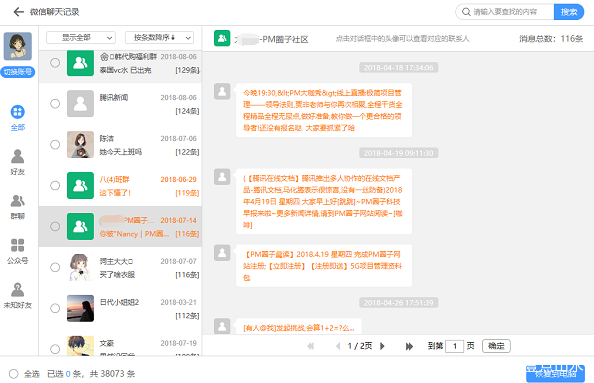Click the chat header group icon

click(222, 38)
